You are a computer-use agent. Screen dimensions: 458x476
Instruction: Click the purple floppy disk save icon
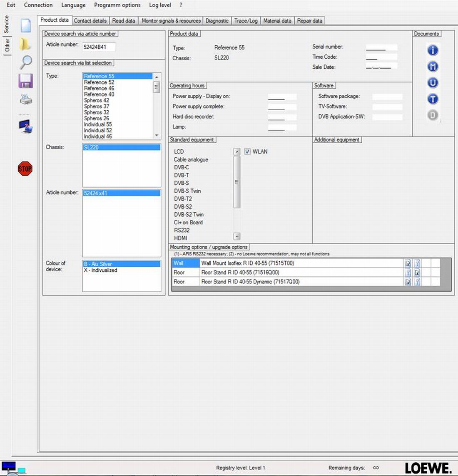[25, 81]
